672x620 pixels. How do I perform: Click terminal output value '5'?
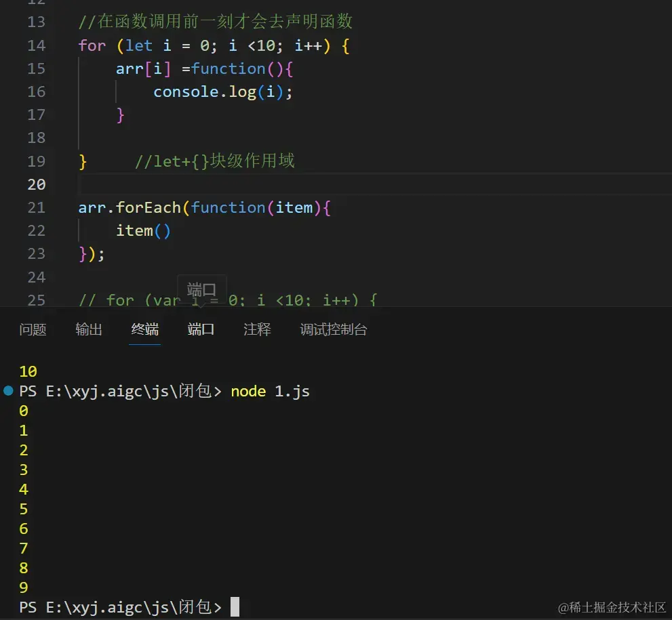[24, 509]
